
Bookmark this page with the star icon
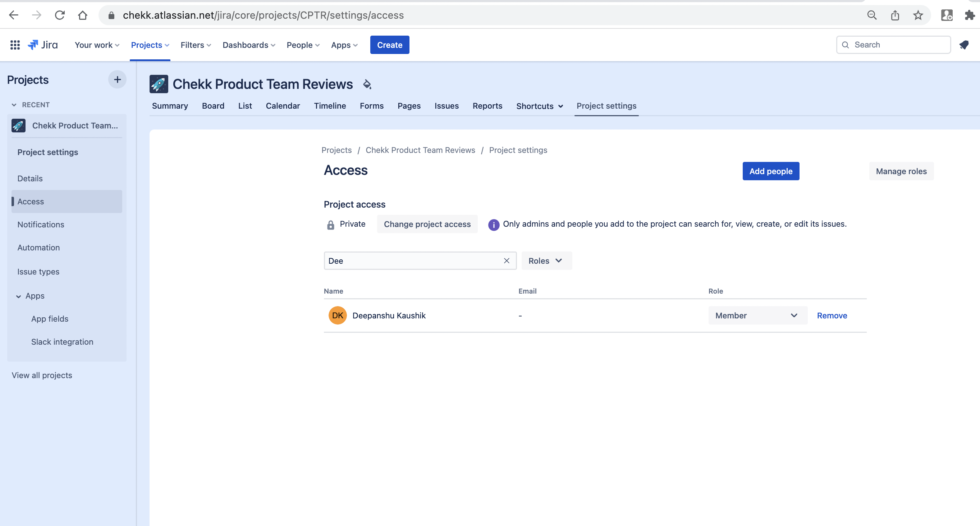(x=918, y=15)
